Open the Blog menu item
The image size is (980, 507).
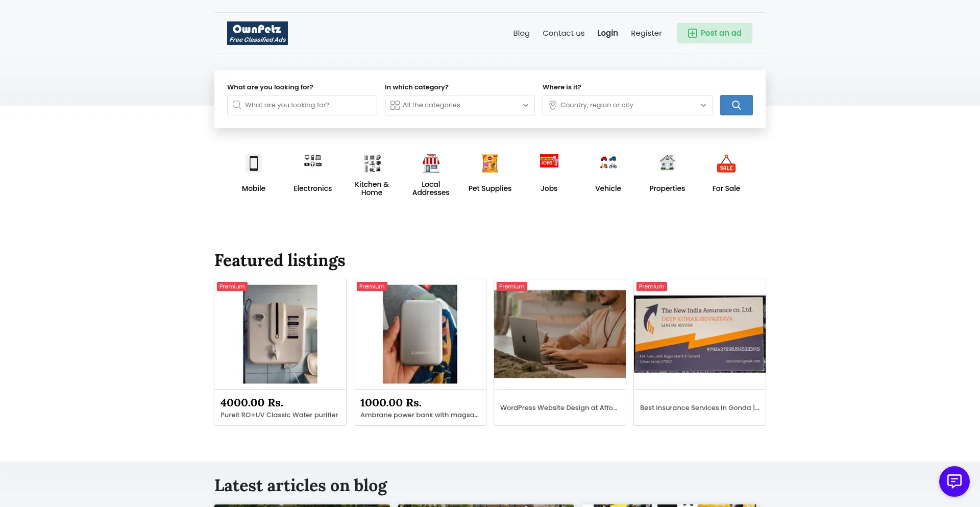(521, 33)
